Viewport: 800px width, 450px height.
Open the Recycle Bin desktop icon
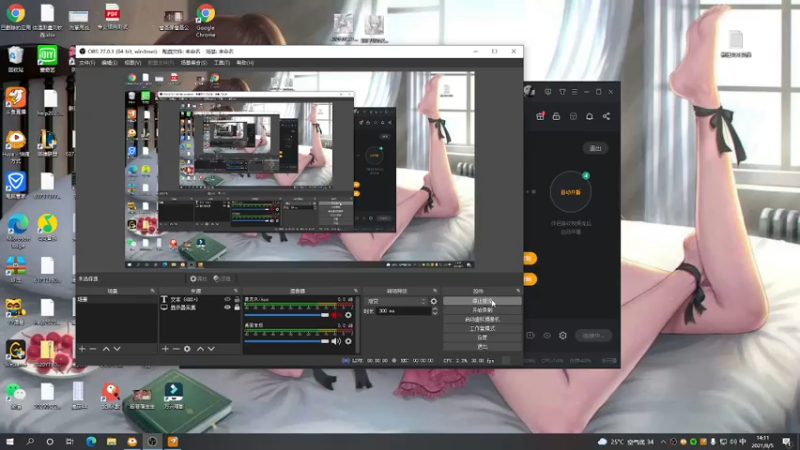click(x=15, y=59)
